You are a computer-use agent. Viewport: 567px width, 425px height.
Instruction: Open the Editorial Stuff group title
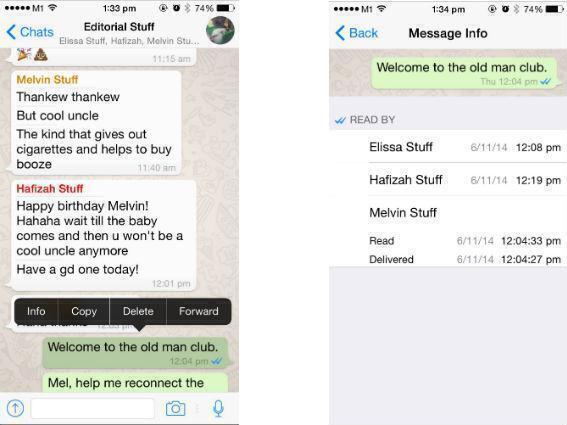coord(119,27)
